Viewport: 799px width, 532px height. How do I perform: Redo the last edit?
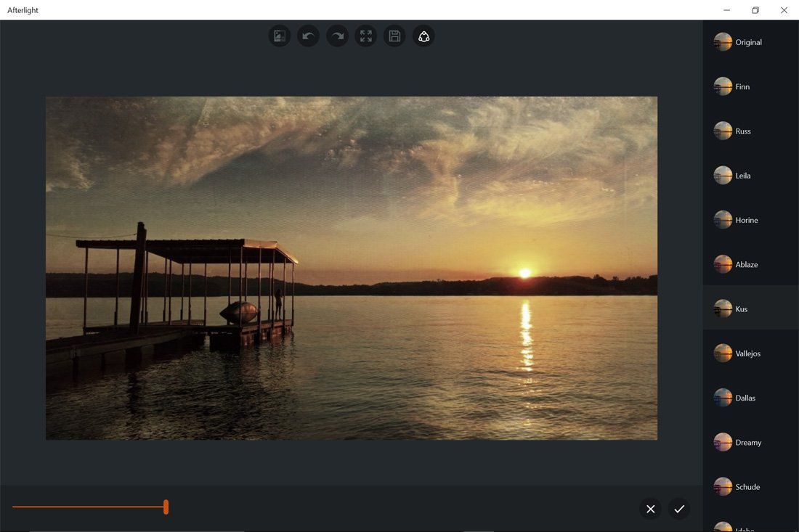coord(336,36)
